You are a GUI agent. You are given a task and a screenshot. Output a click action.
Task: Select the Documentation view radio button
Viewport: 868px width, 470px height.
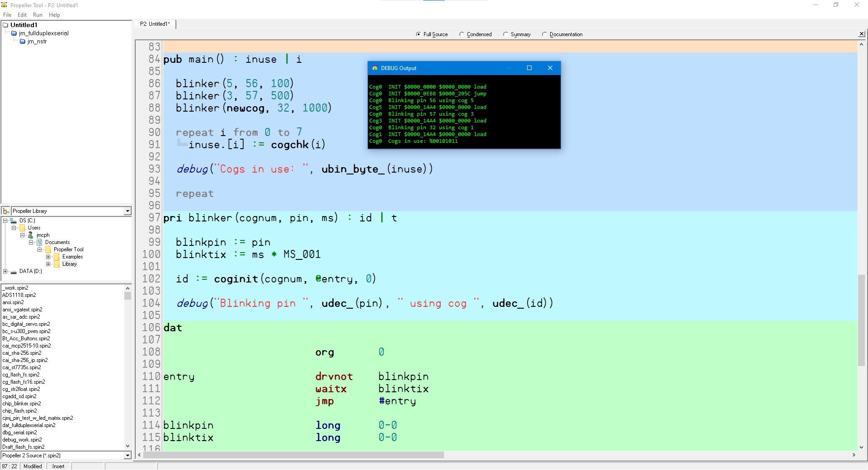tap(544, 34)
